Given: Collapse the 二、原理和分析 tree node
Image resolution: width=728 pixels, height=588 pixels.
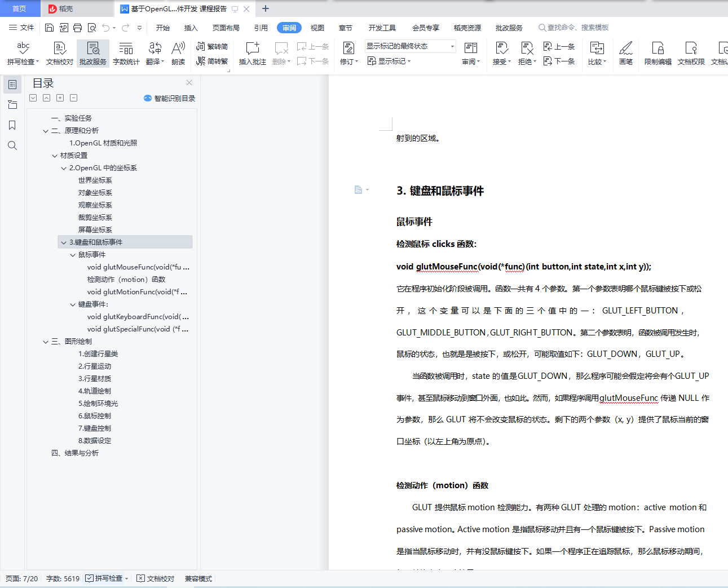Looking at the screenshot, I should (46, 131).
